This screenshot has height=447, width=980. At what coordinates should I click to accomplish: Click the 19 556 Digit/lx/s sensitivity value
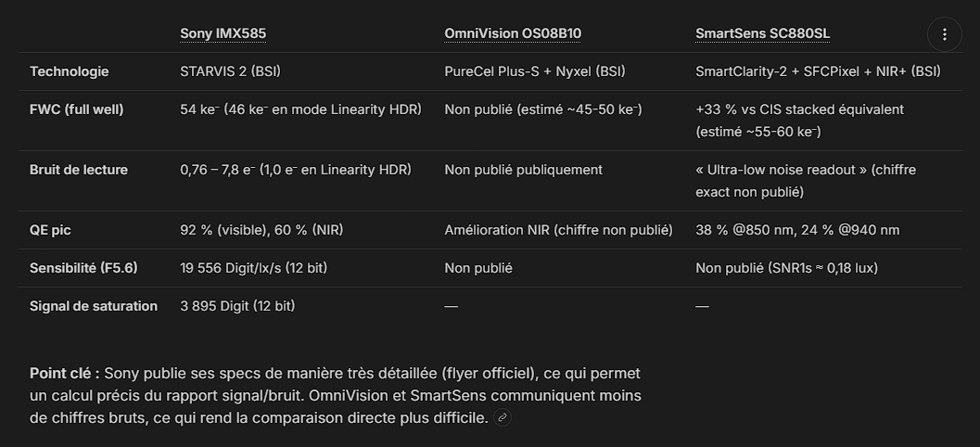tap(254, 268)
